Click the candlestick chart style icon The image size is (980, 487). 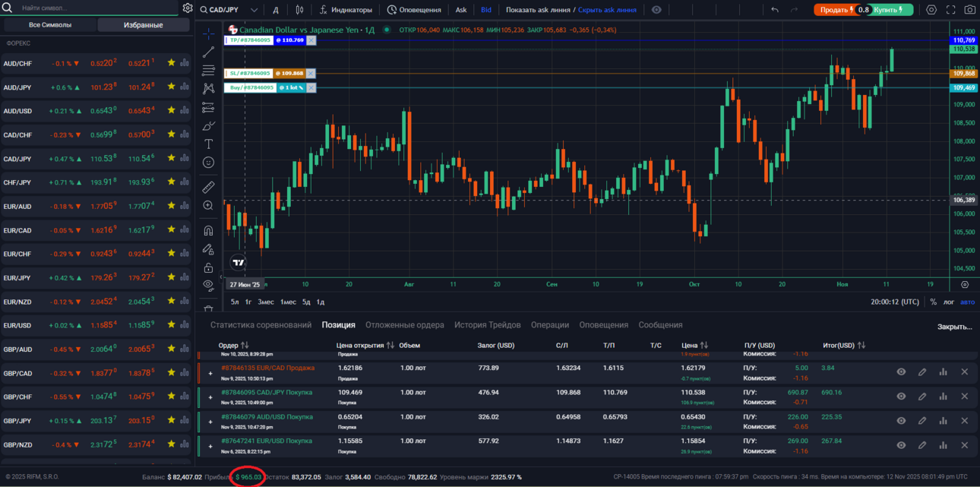[299, 10]
